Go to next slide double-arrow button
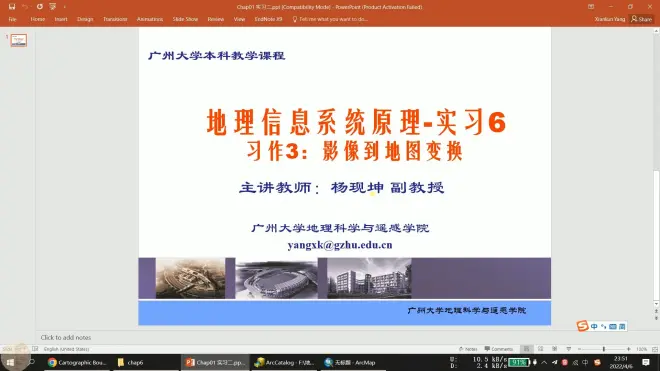The height and width of the screenshot is (371, 660). click(656, 318)
